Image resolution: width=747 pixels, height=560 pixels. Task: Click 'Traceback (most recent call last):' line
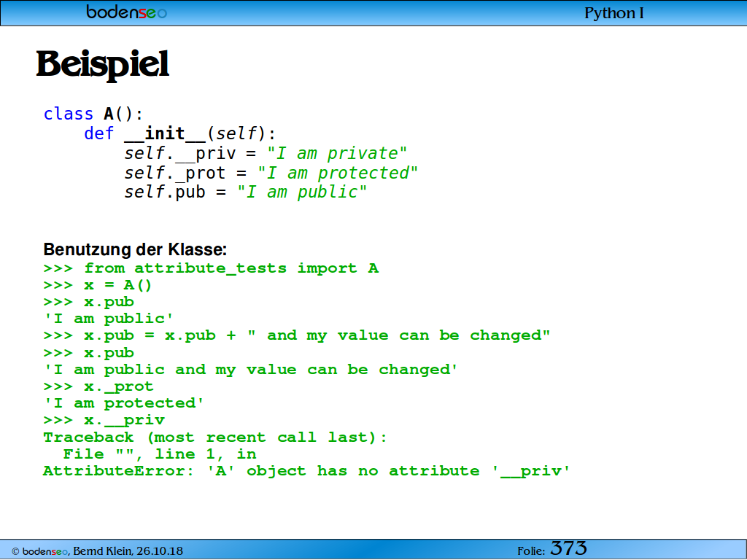[x=215, y=437]
